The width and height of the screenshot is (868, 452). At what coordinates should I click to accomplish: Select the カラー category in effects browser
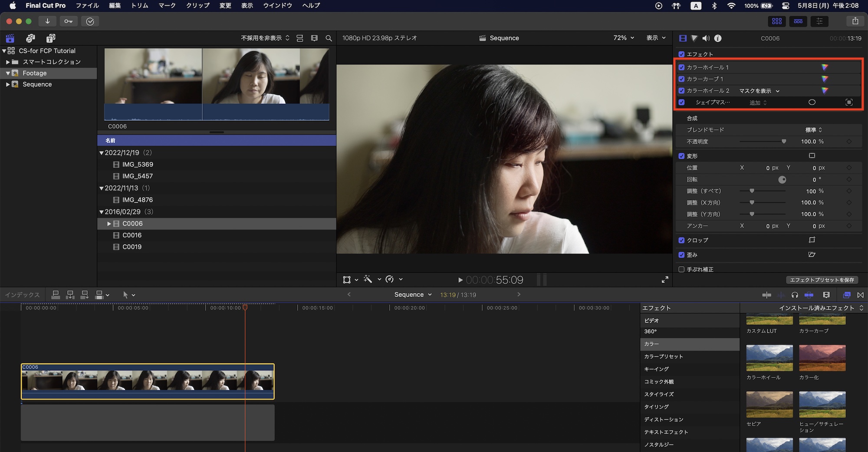pyautogui.click(x=651, y=344)
